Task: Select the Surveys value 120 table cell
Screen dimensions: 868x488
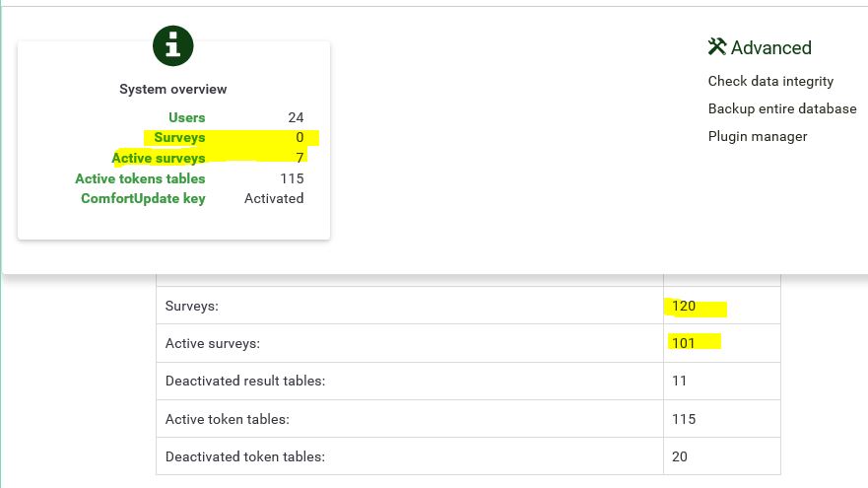Action: point(684,306)
